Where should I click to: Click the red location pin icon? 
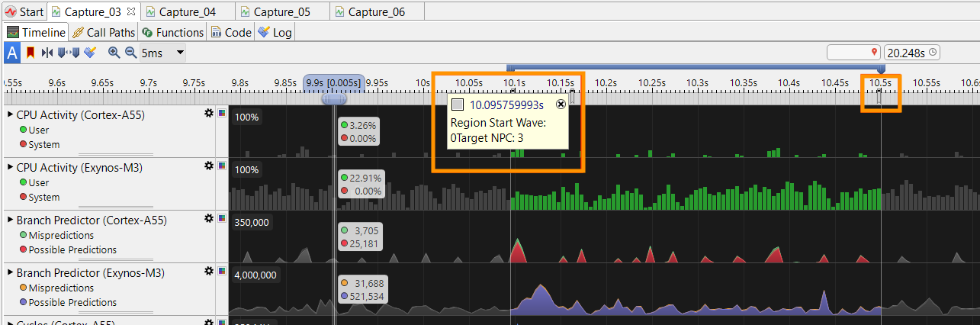pyautogui.click(x=875, y=53)
